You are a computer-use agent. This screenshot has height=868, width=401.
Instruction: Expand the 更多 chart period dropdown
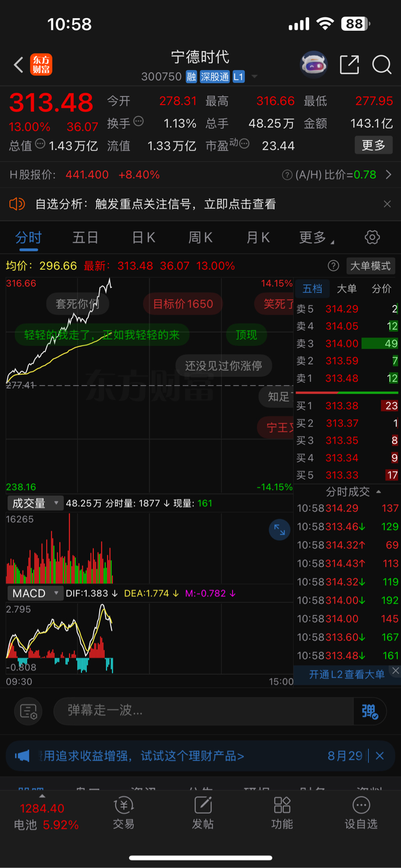pos(316,238)
